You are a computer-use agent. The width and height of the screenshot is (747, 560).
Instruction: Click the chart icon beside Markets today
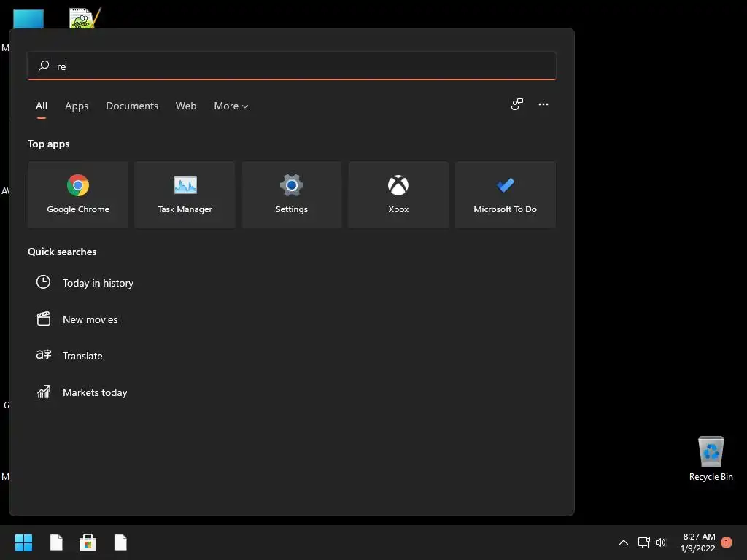[43, 392]
